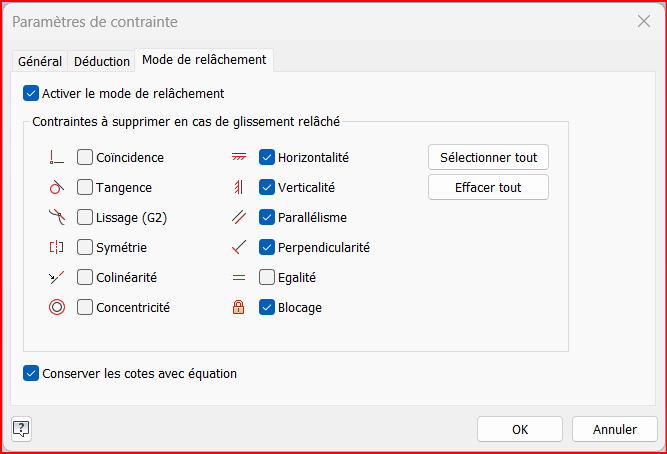
Task: Confirm the dialog with OK
Action: click(520, 429)
